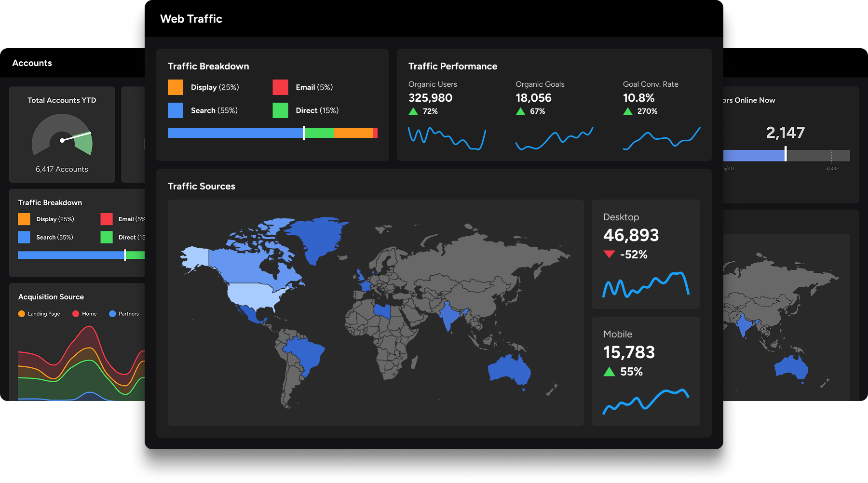Click green triangle next to 72% Organic Users
868x483 pixels.
point(413,111)
